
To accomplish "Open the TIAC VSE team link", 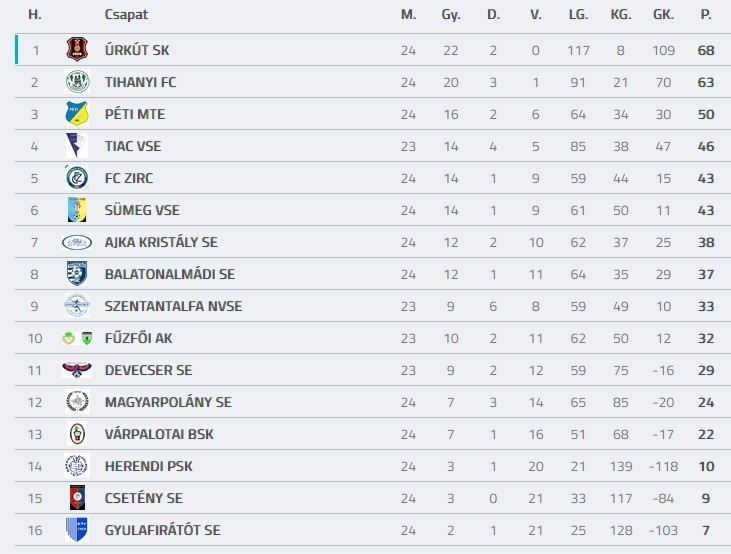I will tap(133, 146).
